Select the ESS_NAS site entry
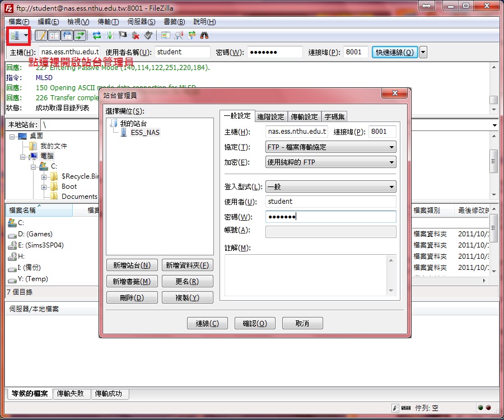The height and width of the screenshot is (420, 504). tap(145, 133)
